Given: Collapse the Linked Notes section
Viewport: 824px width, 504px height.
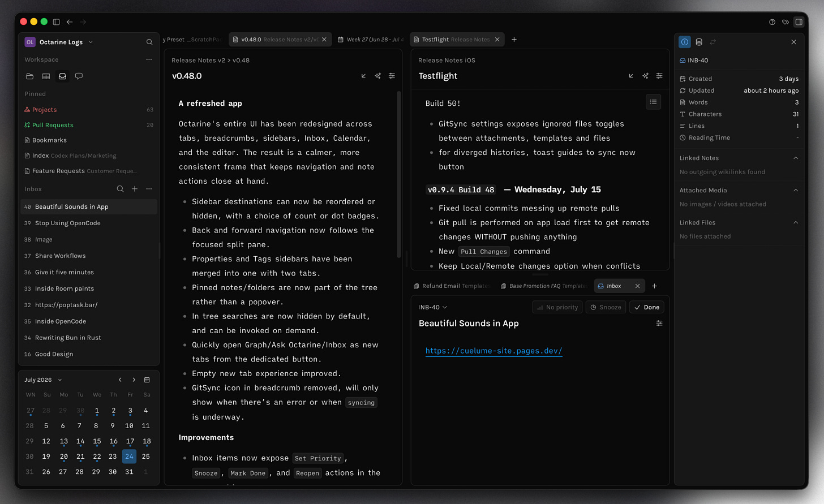Looking at the screenshot, I should click(796, 158).
